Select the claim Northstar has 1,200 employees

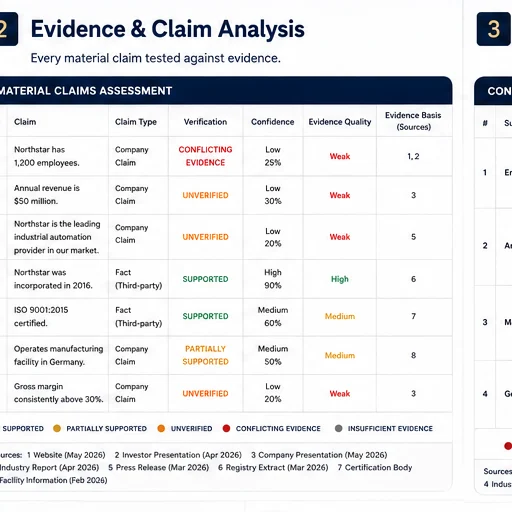pos(47,156)
